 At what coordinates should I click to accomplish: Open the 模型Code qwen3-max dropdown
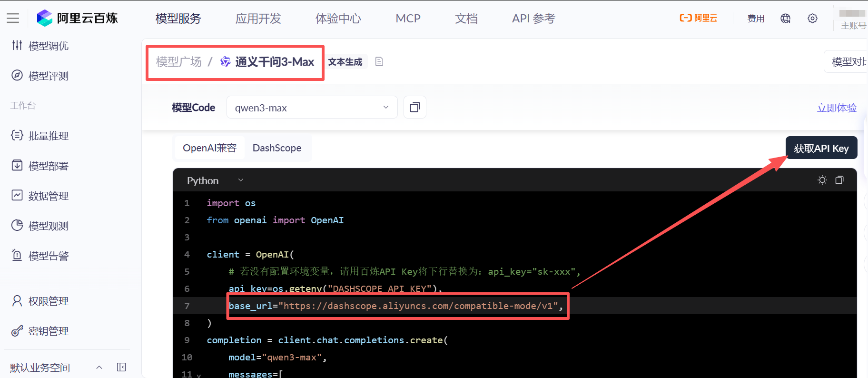pos(312,107)
